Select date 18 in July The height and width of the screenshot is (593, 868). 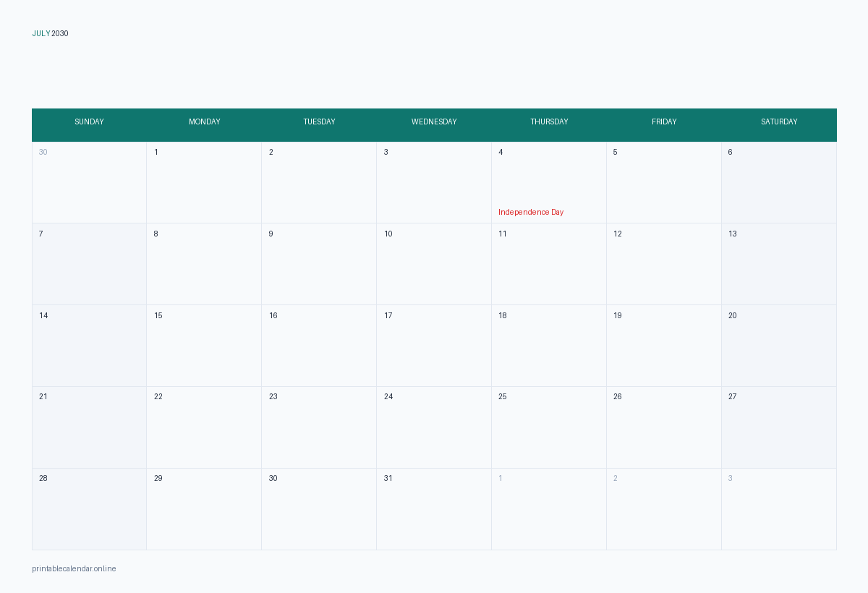coord(549,346)
